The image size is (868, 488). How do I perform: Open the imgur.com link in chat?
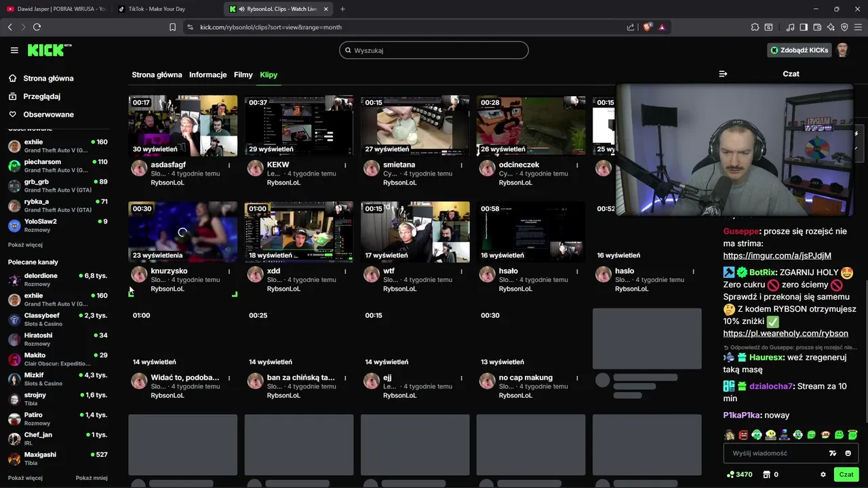pyautogui.click(x=777, y=256)
